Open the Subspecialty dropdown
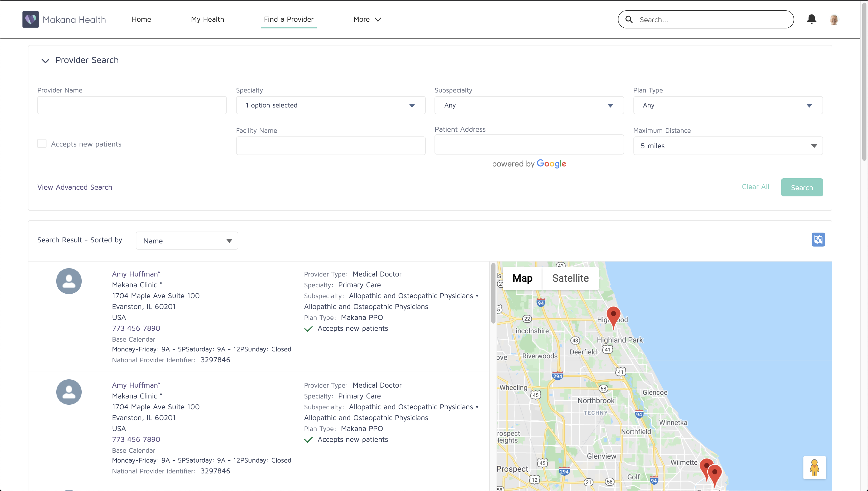This screenshot has height=491, width=868. (529, 105)
